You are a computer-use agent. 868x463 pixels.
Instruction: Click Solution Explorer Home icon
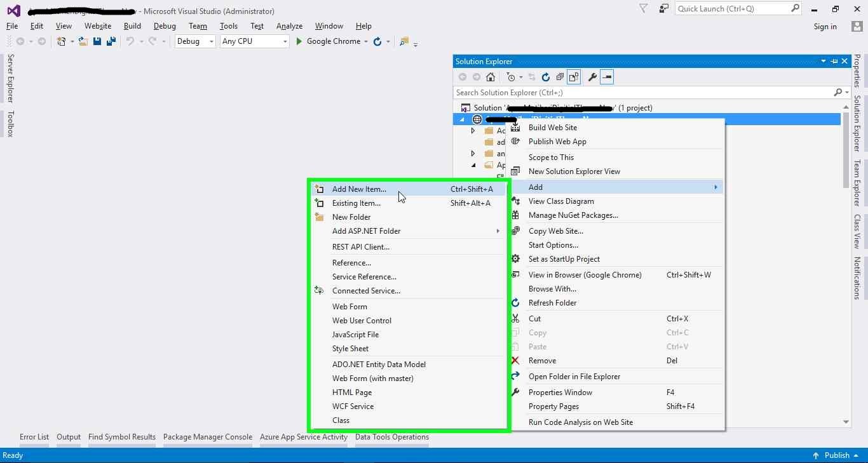490,77
